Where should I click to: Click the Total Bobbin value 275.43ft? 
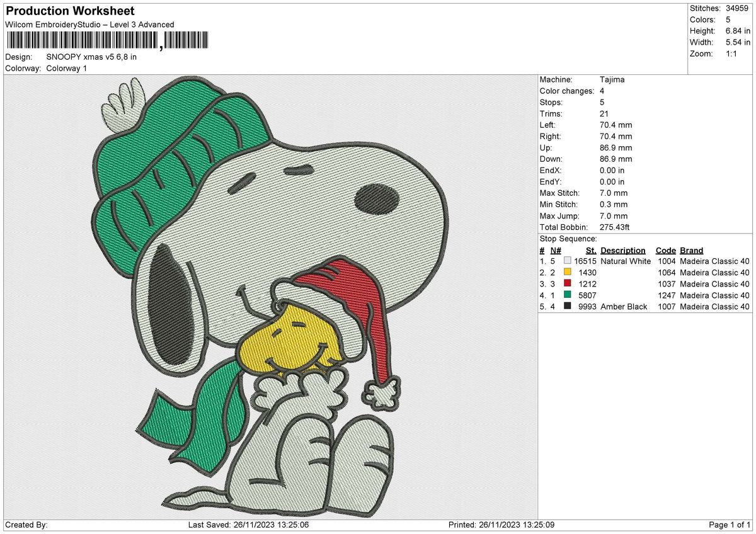coord(616,227)
